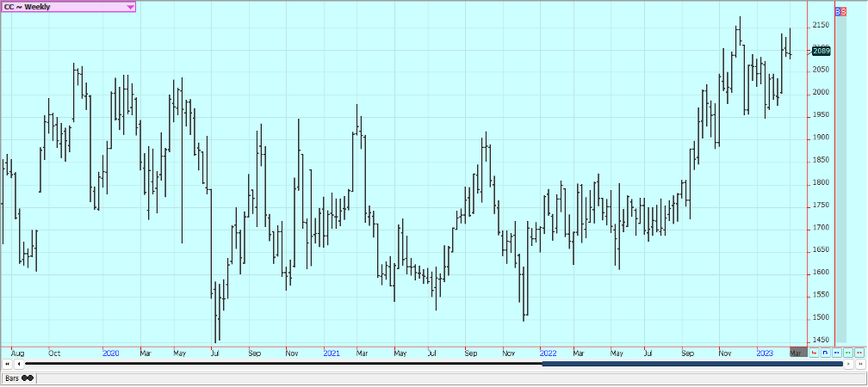Click the 2021 year label on time axis
868x387 pixels.
[332, 353]
